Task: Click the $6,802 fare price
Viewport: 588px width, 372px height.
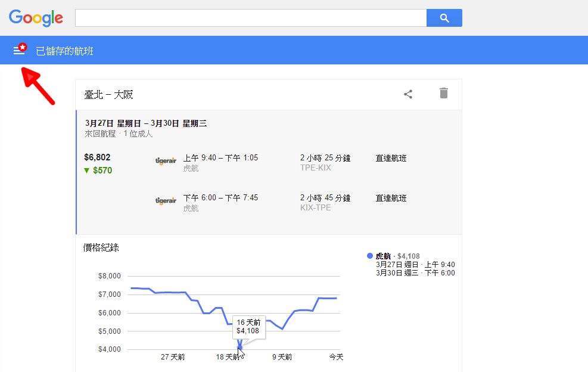Action: pos(98,157)
